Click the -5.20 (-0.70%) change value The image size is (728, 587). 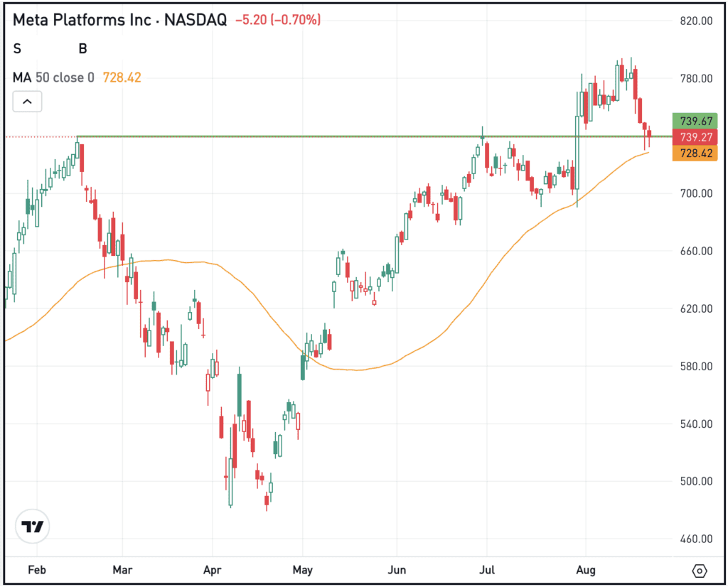(278, 20)
